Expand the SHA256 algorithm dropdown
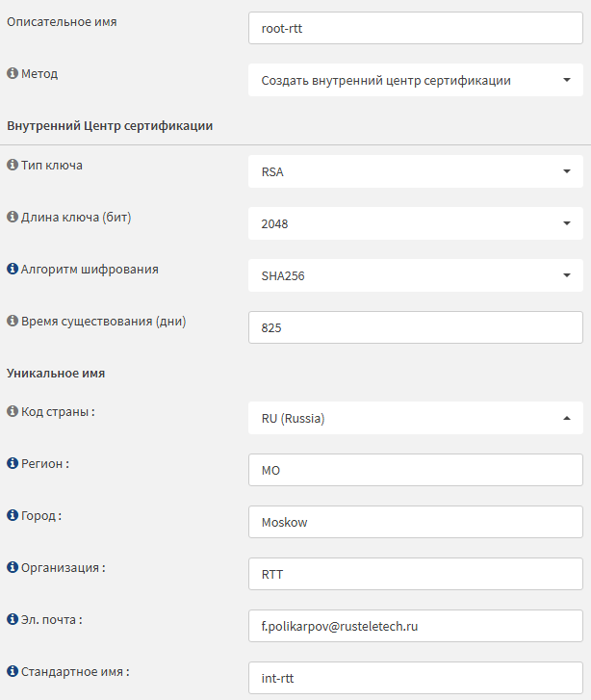591x700 pixels. [x=416, y=275]
